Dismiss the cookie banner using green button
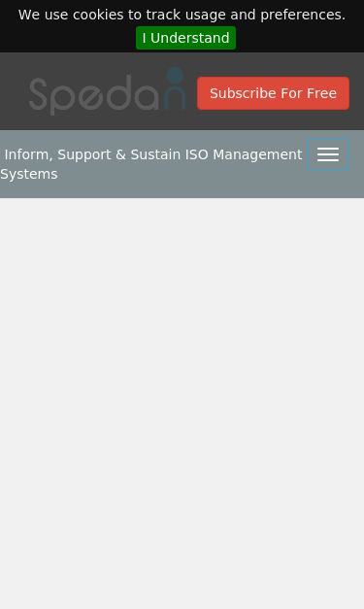The height and width of the screenshot is (609, 364). click(x=185, y=38)
